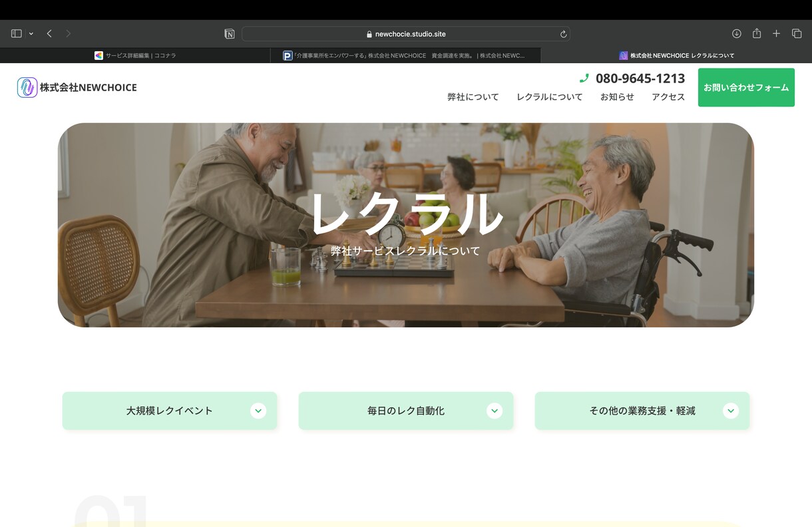Viewport: 812px width, 527px height.
Task: Toggle the Safari sidebar button
Action: coord(17,33)
